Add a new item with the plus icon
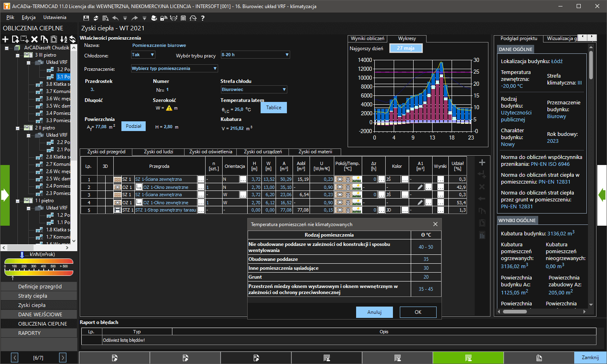607x364 pixels. click(5, 39)
